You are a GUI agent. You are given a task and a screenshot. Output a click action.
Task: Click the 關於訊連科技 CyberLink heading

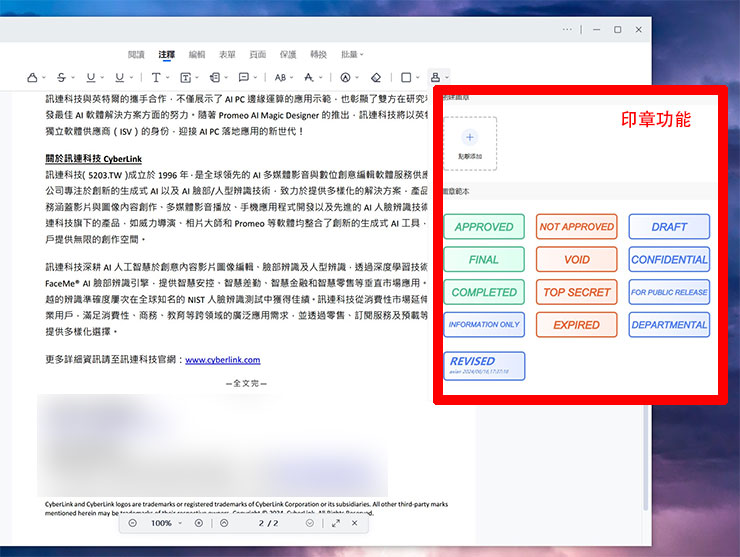tap(93, 159)
